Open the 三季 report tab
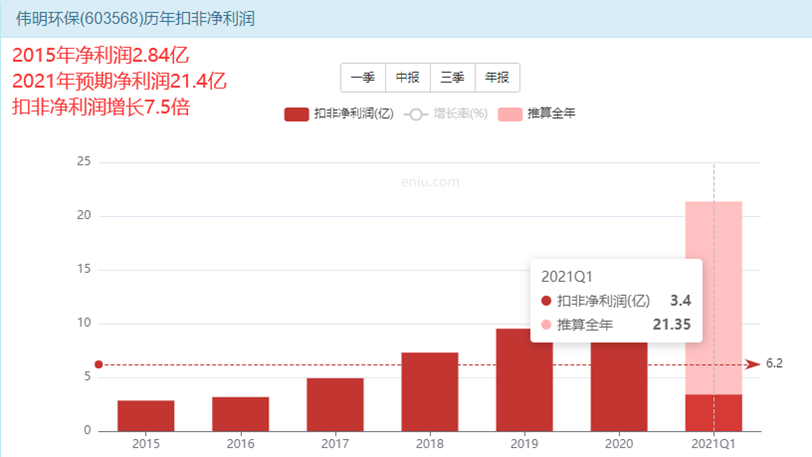 click(x=453, y=78)
